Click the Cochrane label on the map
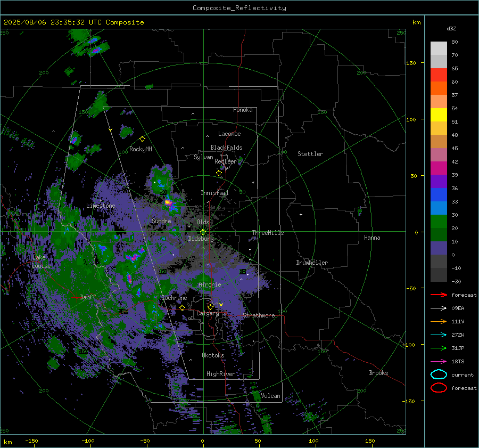Screen dimensions: 479x448 [174, 298]
